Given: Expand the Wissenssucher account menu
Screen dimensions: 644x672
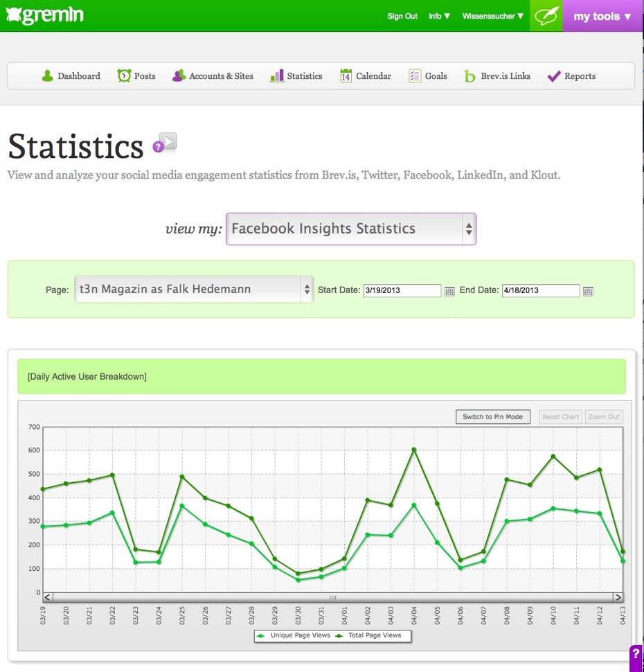Looking at the screenshot, I should tap(493, 16).
